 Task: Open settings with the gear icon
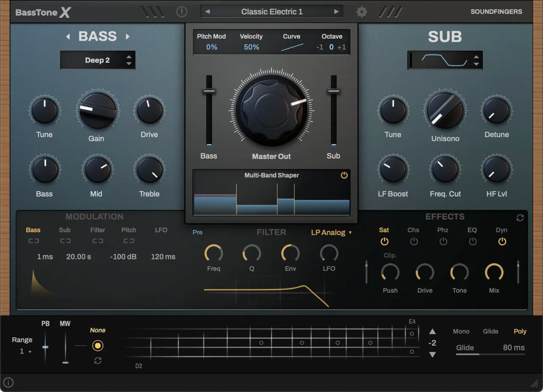(x=361, y=12)
